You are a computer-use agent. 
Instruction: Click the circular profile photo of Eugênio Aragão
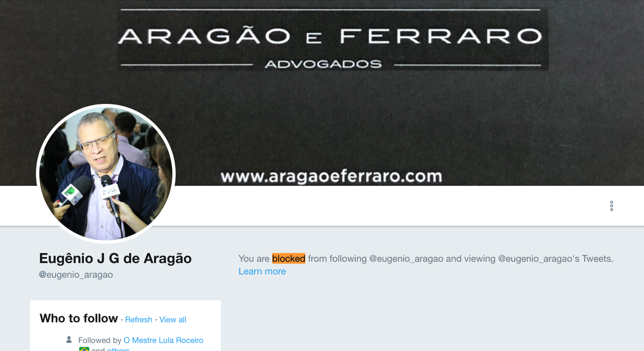[106, 174]
